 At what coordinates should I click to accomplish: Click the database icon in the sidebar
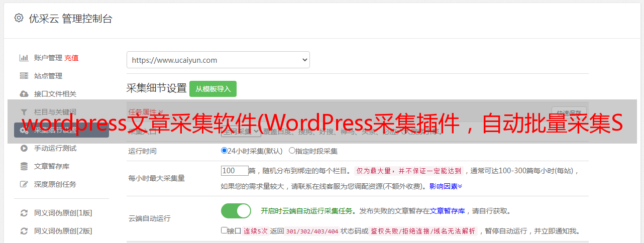tap(24, 166)
